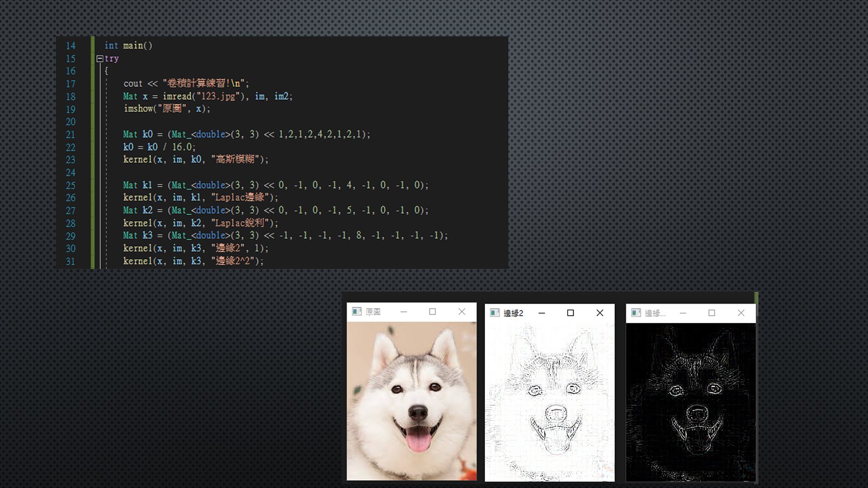
Task: Click the 'try' keyword on line 15
Action: point(112,59)
